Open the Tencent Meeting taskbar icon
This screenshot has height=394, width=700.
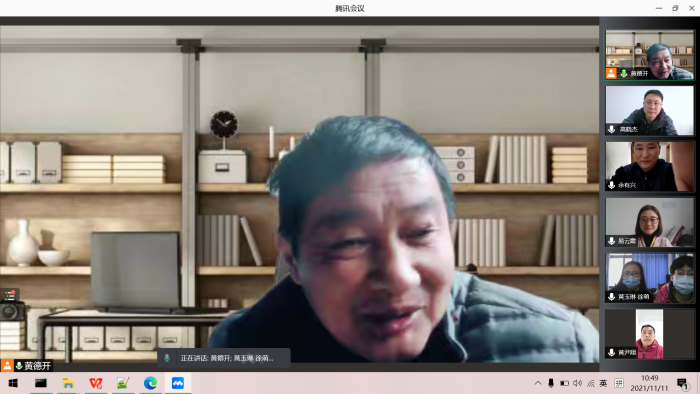178,383
